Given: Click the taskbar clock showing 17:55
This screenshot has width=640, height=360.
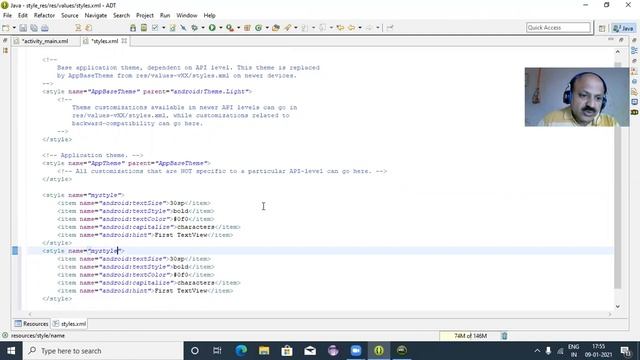Looking at the screenshot, I should (x=598, y=351).
